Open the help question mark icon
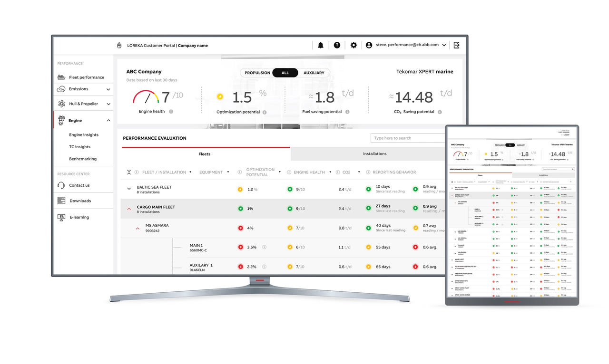Image resolution: width=609 pixels, height=364 pixels. click(337, 45)
